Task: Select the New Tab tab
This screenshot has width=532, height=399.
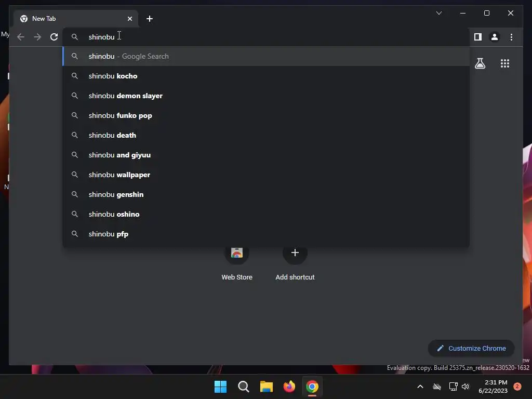Action: [x=76, y=19]
